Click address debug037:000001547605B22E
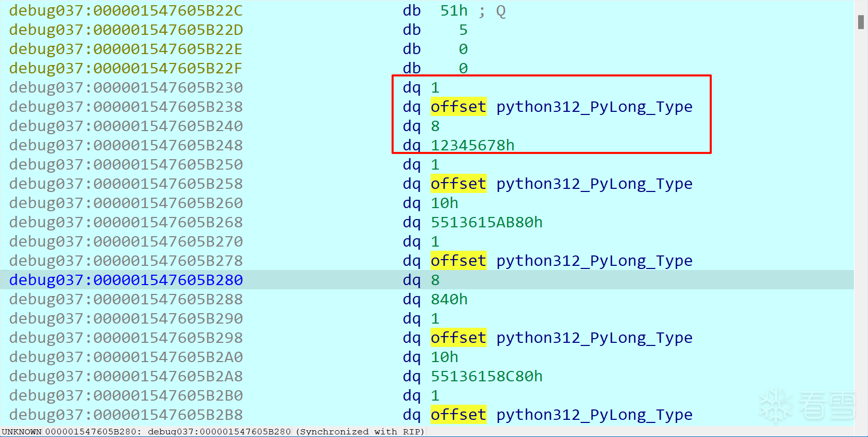 tap(126, 49)
